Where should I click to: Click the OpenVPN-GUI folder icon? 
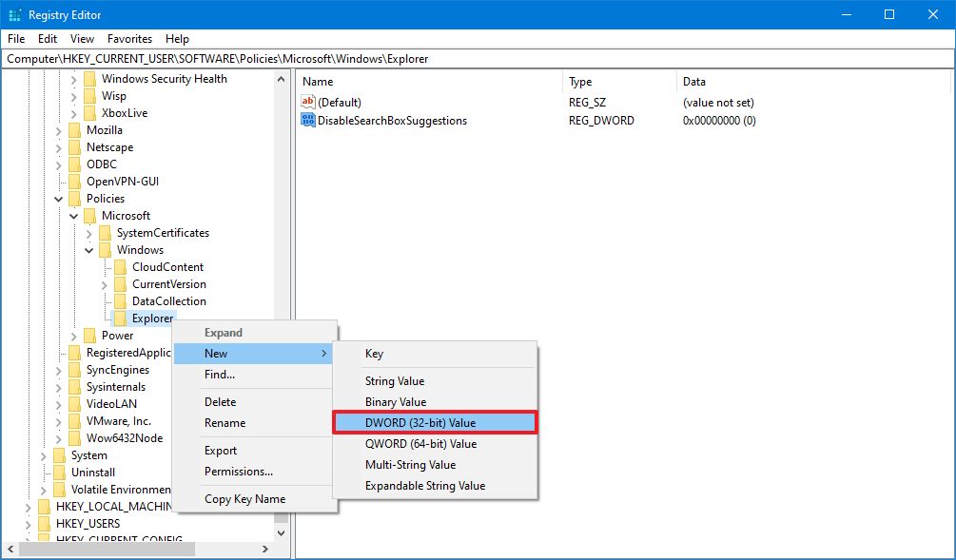[x=74, y=182]
